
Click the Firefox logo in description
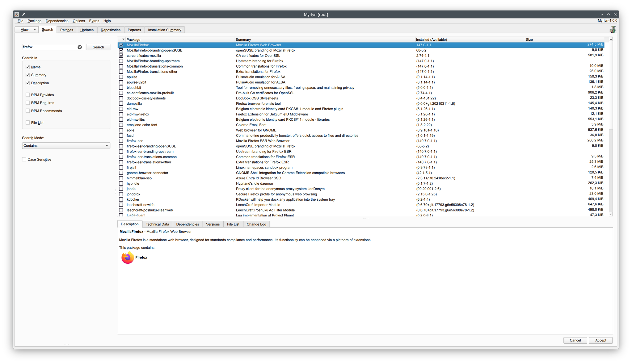(128, 257)
